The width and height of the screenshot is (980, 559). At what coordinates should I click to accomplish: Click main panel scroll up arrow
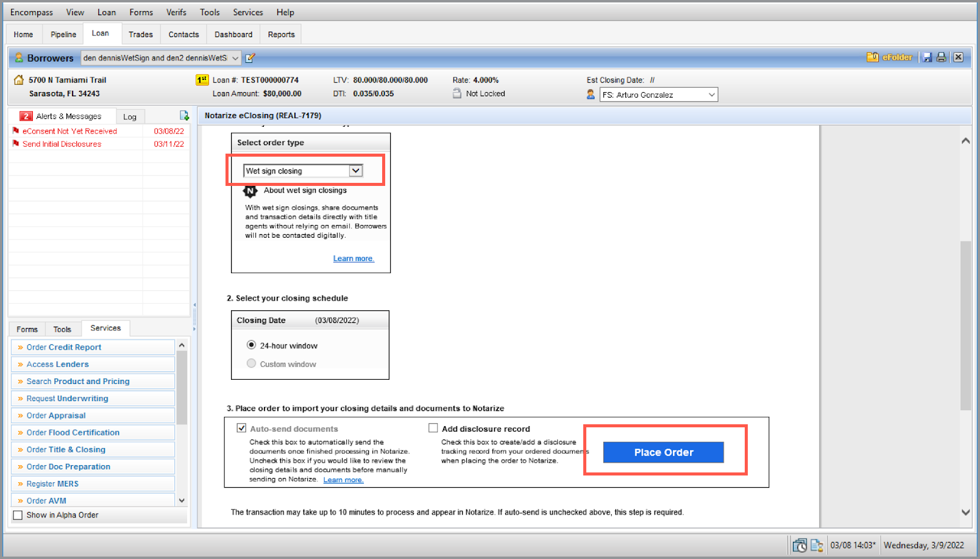click(965, 141)
